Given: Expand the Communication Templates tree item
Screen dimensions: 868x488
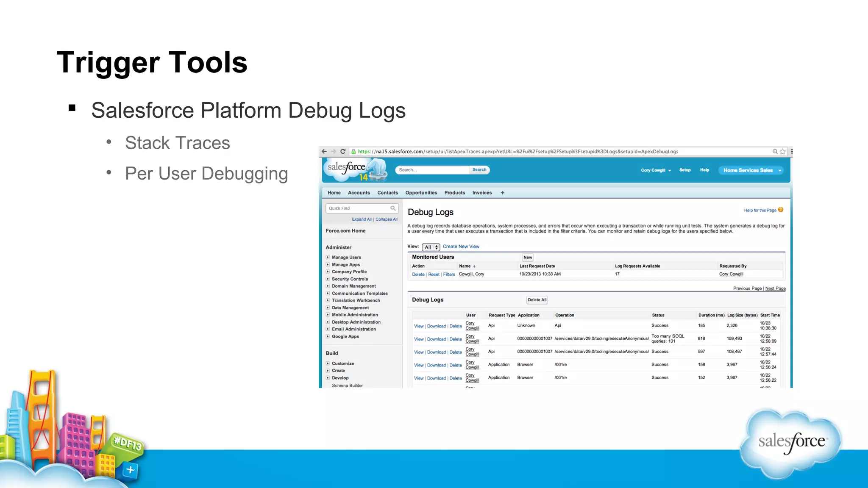Looking at the screenshot, I should coord(328,293).
